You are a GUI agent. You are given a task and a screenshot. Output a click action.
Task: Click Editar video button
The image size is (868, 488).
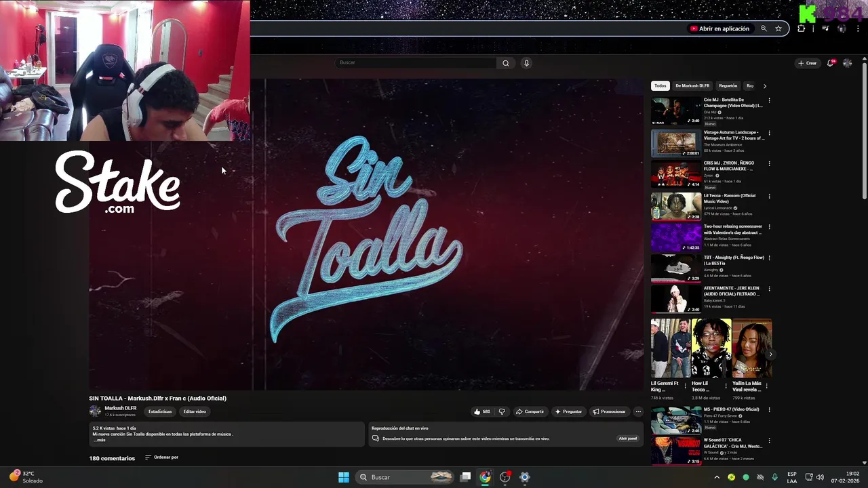(195, 411)
